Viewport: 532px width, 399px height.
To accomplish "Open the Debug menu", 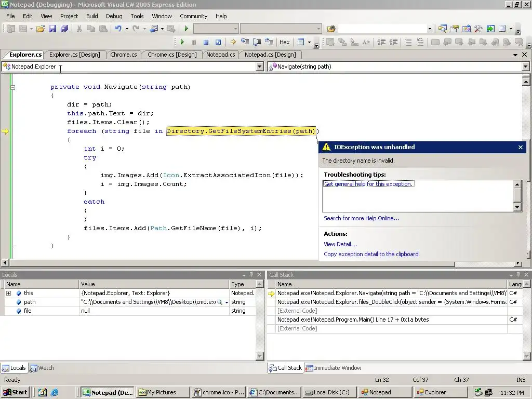I will click(114, 16).
